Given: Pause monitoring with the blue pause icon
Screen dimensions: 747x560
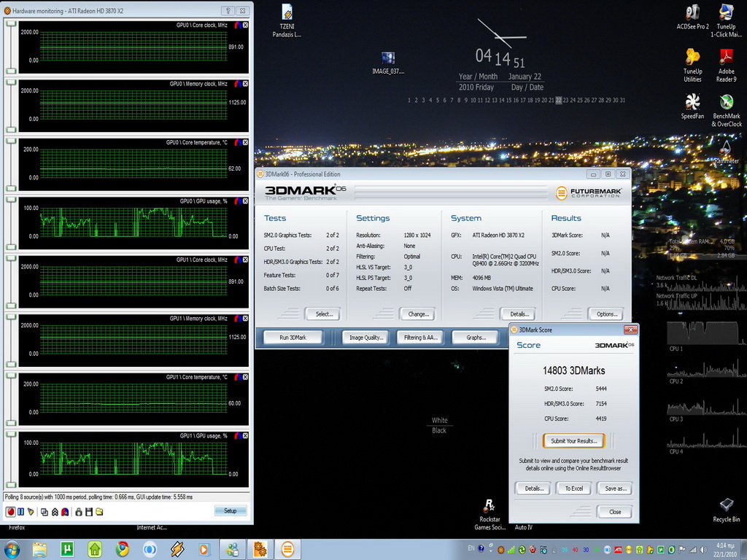Looking at the screenshot, I should pos(21,511).
